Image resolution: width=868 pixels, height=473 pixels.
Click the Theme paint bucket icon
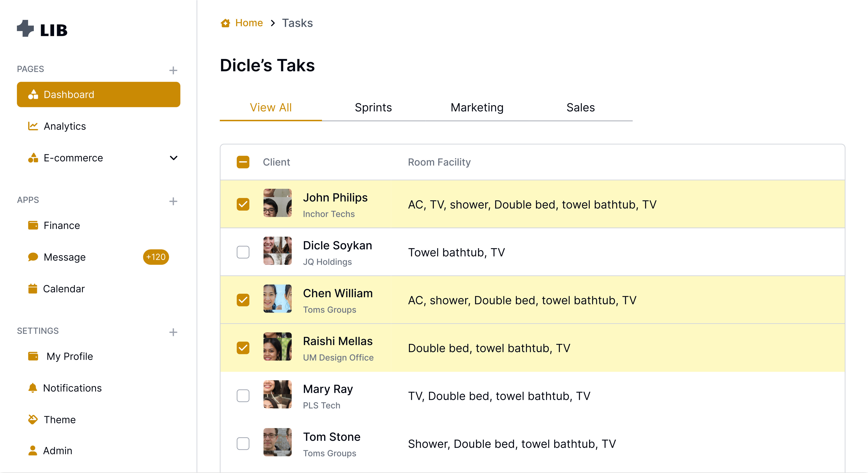pos(33,419)
